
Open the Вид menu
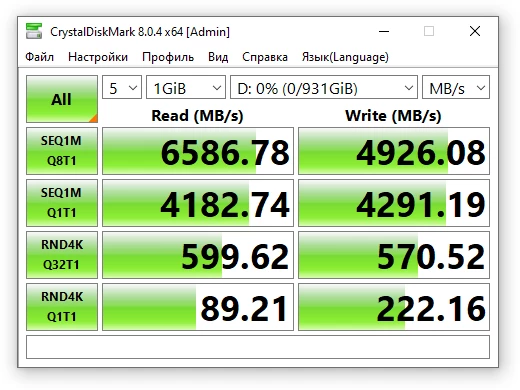218,57
